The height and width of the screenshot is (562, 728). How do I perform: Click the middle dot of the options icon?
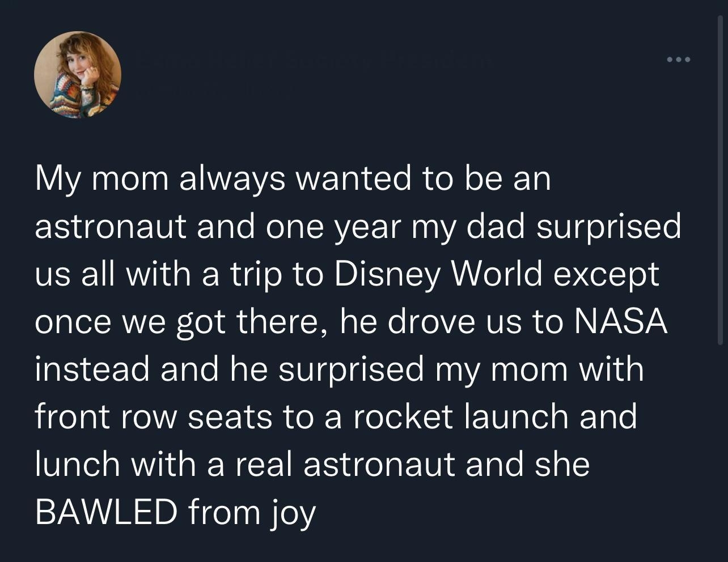679,59
